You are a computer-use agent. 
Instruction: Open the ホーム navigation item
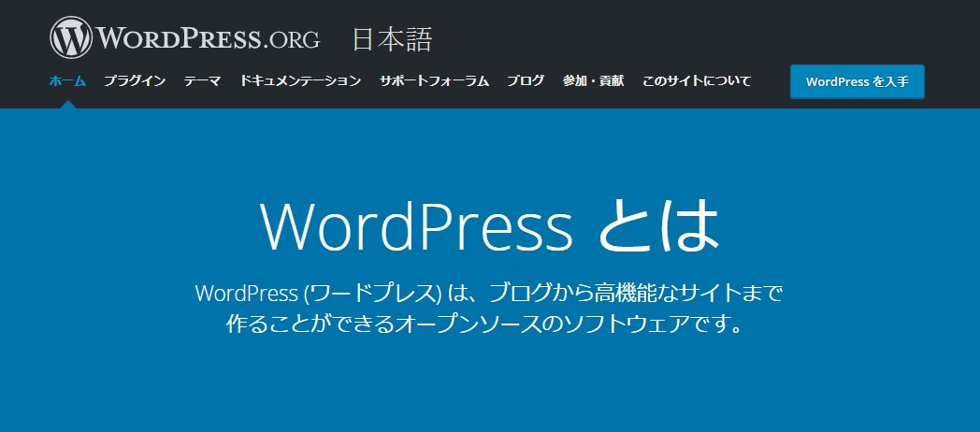pos(67,81)
